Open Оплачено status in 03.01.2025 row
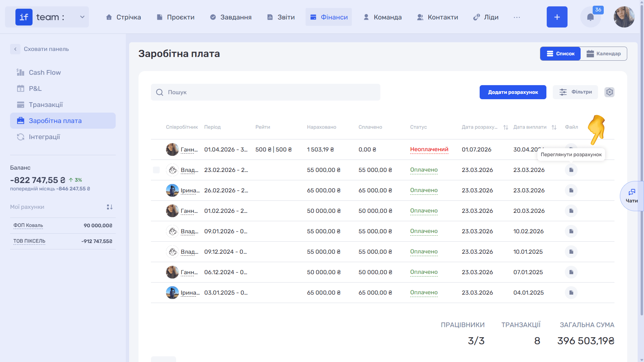 (424, 293)
